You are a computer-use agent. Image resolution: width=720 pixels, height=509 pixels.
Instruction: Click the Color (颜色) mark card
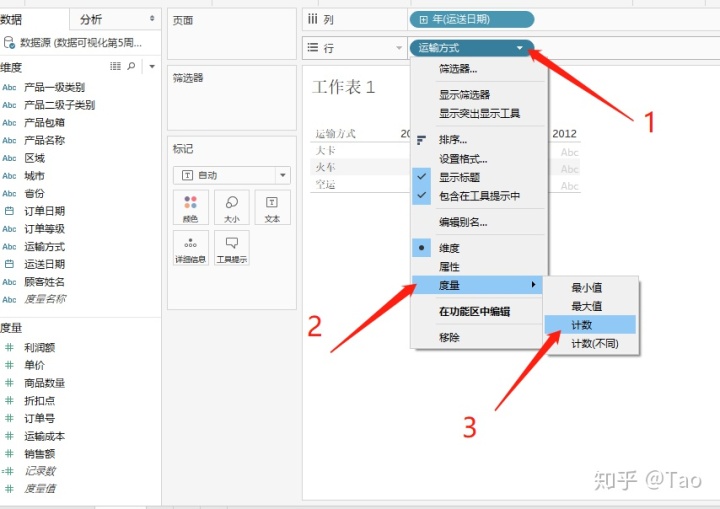[x=191, y=207]
